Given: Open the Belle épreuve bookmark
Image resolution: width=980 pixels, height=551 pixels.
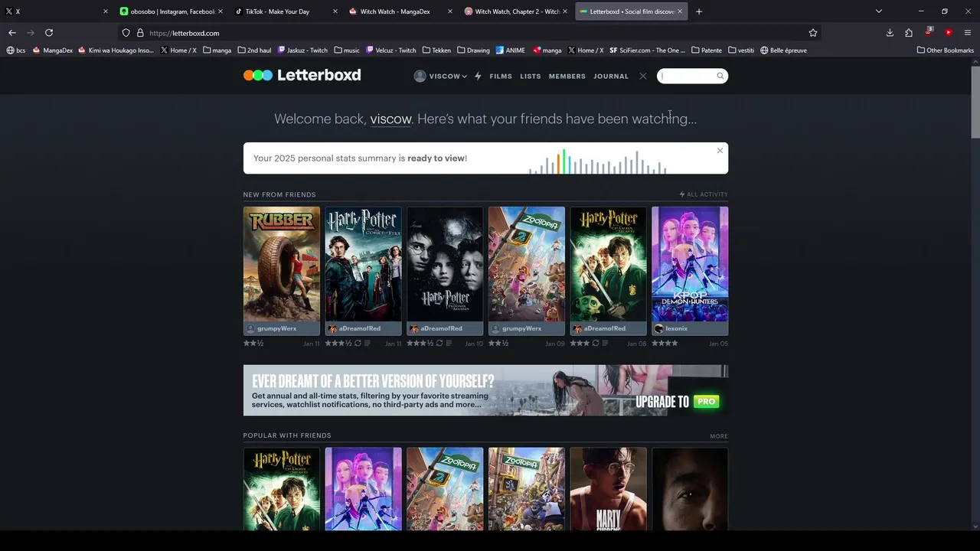Looking at the screenshot, I should pyautogui.click(x=783, y=51).
